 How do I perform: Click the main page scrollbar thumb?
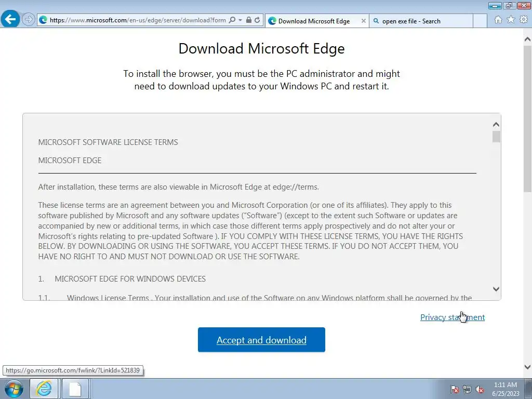tap(527, 118)
